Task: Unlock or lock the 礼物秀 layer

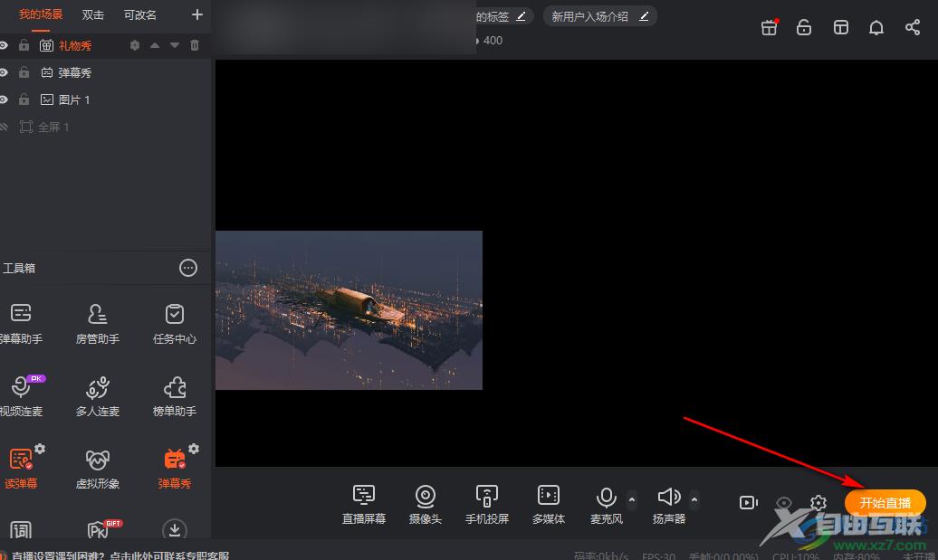Action: [24, 45]
